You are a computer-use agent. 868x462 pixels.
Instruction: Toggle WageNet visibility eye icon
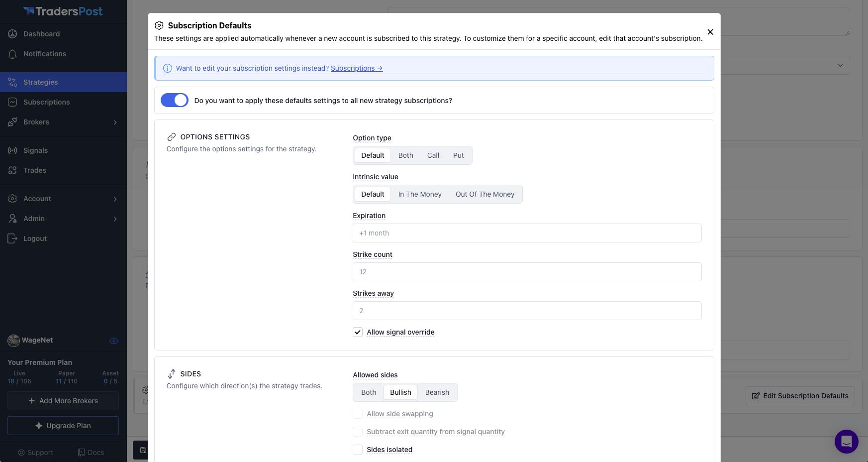(x=114, y=341)
